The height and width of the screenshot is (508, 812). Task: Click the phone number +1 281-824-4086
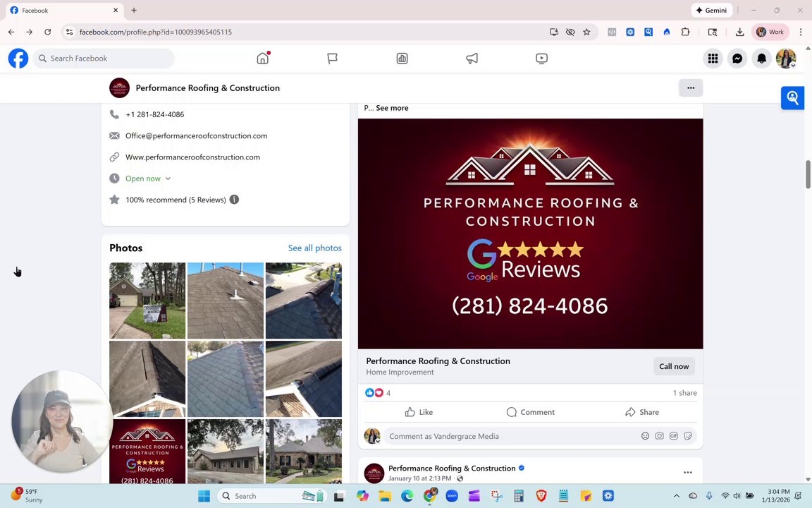[x=155, y=114]
